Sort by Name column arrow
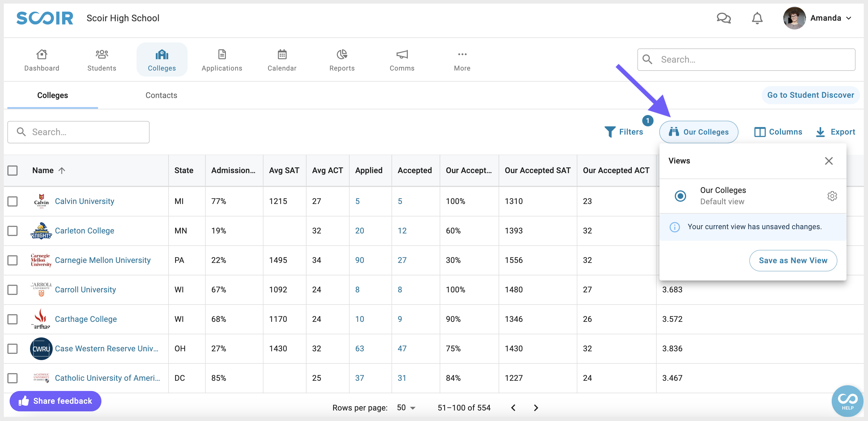Image resolution: width=868 pixels, height=421 pixels. tap(62, 171)
